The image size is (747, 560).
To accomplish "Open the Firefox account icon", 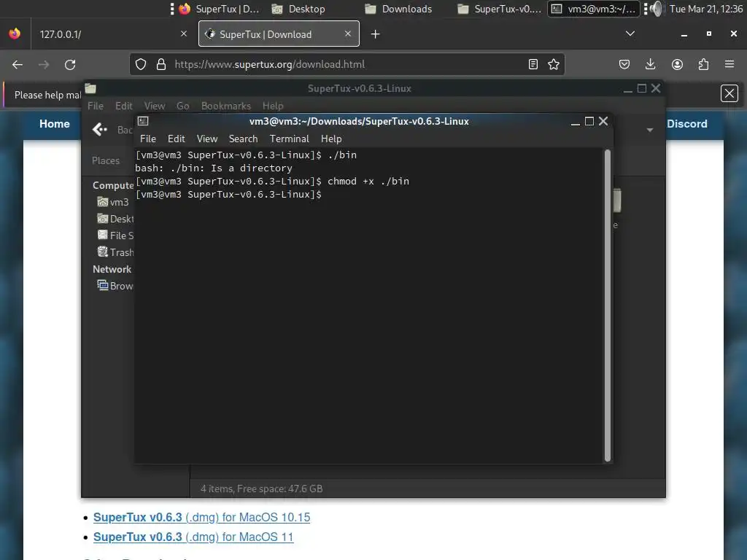I will tap(677, 64).
